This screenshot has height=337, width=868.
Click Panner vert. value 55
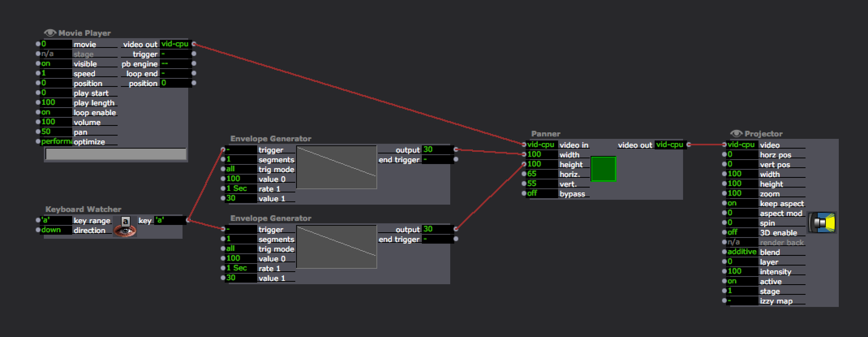542,184
